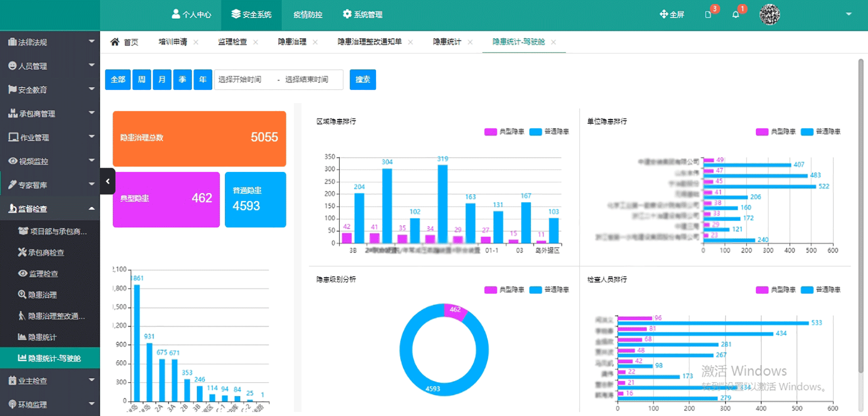Select the 全部 time filter button
The height and width of the screenshot is (416, 868).
[118, 80]
